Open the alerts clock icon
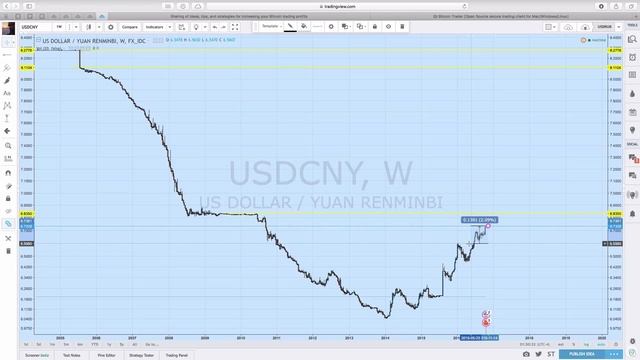The height and width of the screenshot is (360, 640). (x=632, y=57)
